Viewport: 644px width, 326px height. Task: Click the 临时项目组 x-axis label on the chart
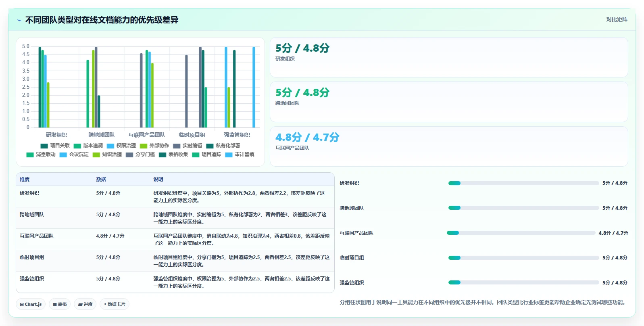coord(192,135)
